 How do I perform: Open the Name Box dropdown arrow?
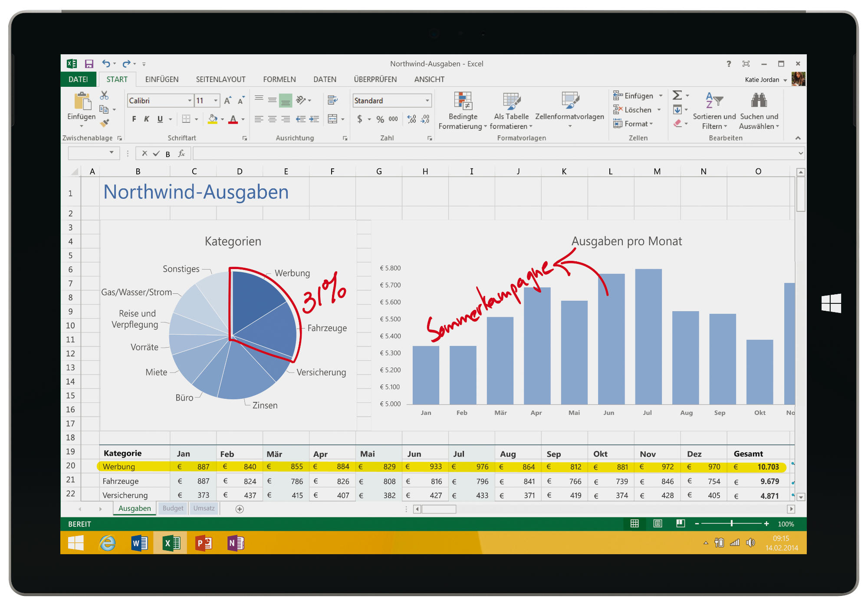[112, 153]
